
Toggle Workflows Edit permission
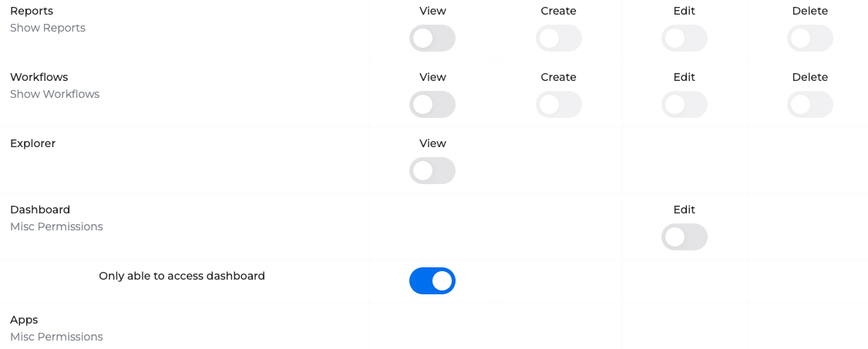coord(685,105)
